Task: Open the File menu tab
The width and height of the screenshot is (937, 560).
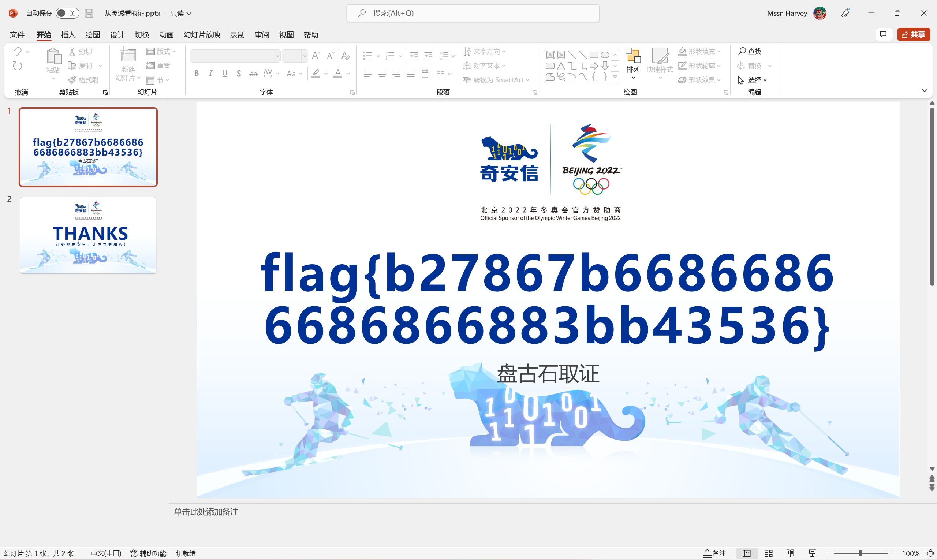Action: pos(17,35)
